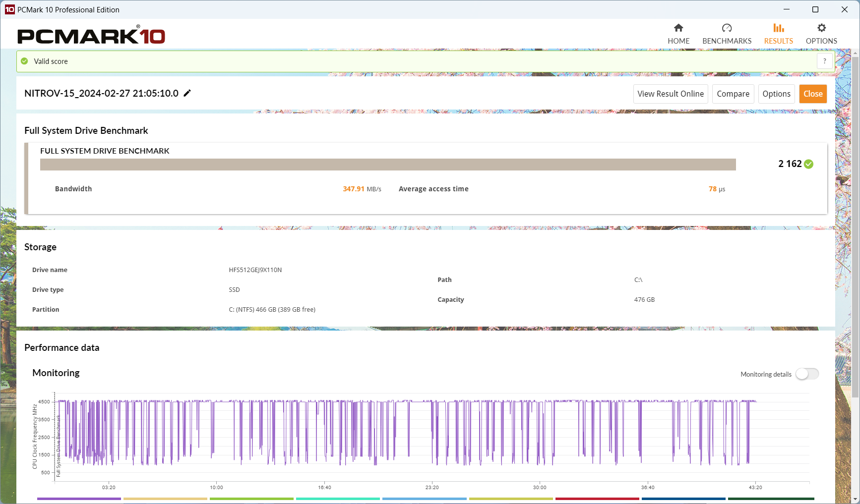Screen dimensions: 860x504
Task: Close the result with the orange Close button
Action: [813, 94]
